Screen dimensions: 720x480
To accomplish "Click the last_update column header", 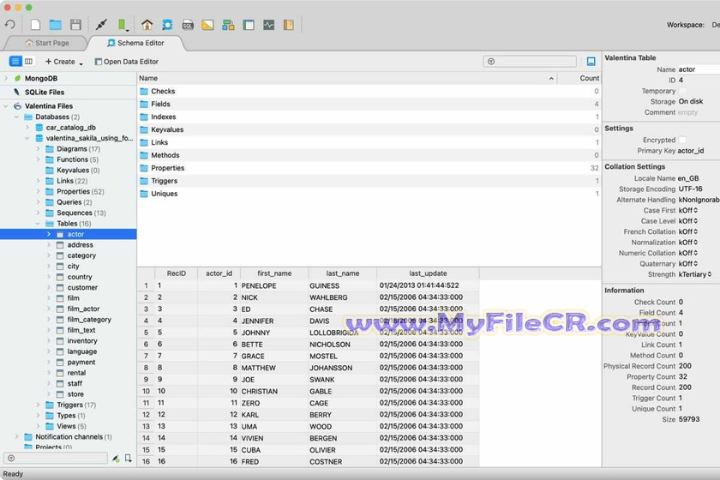I will coord(428,273).
